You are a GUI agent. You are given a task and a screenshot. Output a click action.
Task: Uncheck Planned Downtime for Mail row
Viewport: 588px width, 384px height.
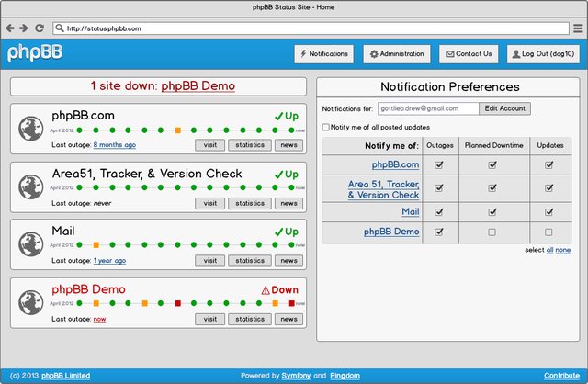[492, 212]
